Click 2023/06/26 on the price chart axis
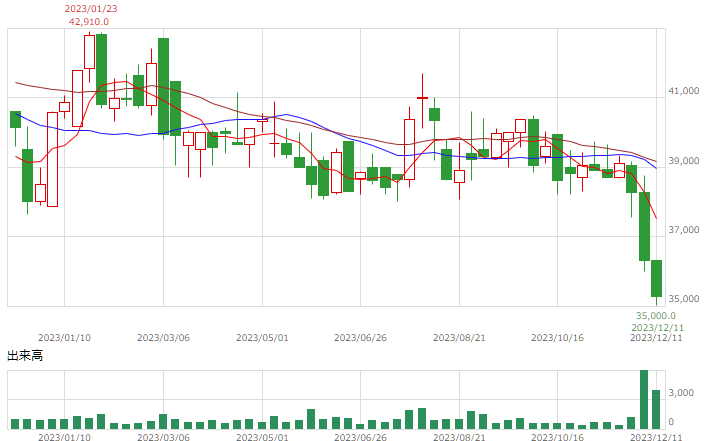The image size is (709, 441). [x=360, y=338]
